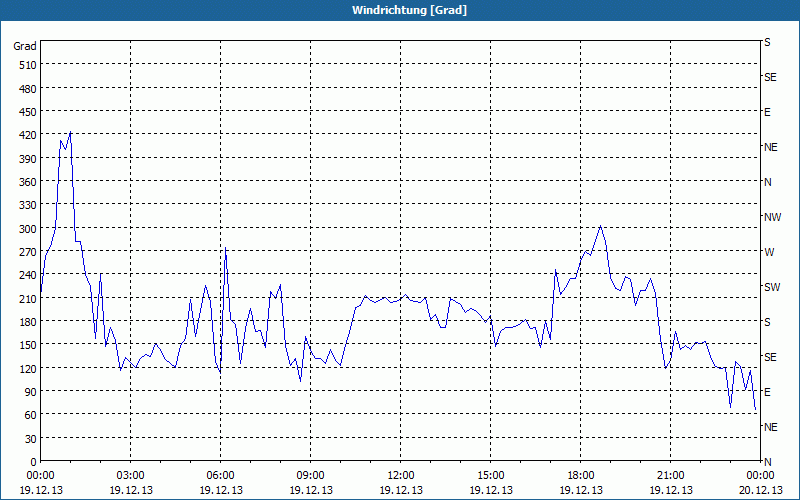The width and height of the screenshot is (800, 500).
Task: Pick the 21:00 time label
Action: pos(670,476)
